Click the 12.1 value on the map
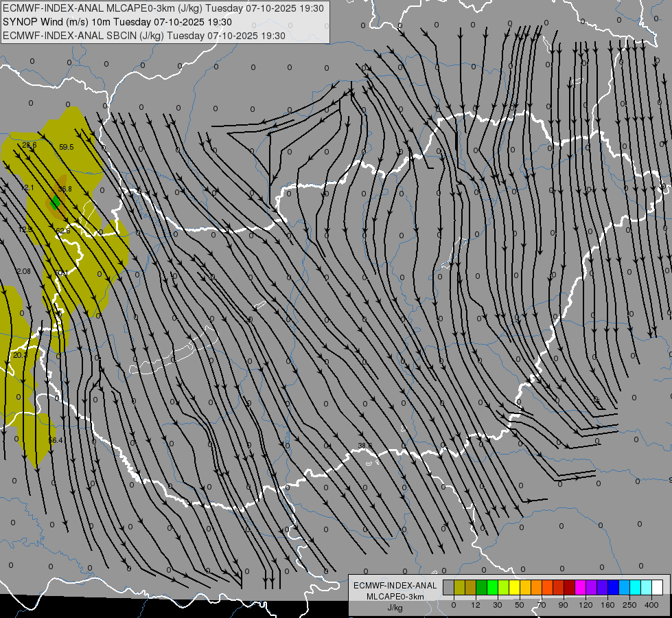This screenshot has width=672, height=618. click(x=27, y=187)
